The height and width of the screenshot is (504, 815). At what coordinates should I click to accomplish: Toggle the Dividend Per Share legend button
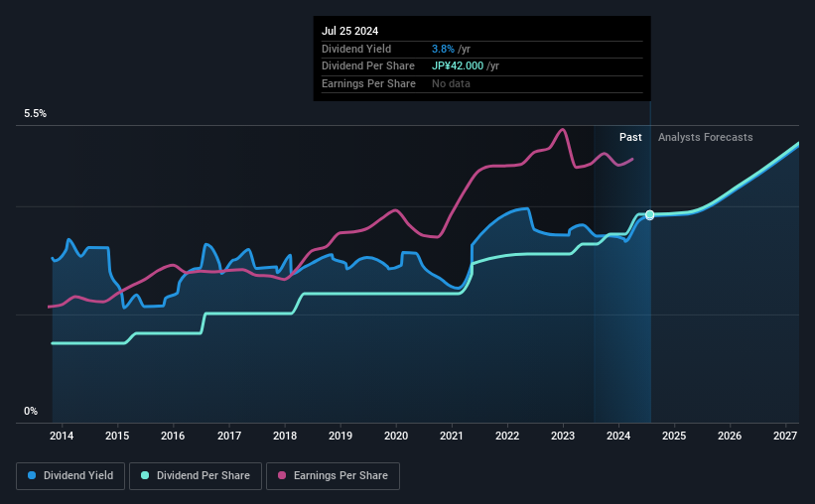[x=196, y=476]
